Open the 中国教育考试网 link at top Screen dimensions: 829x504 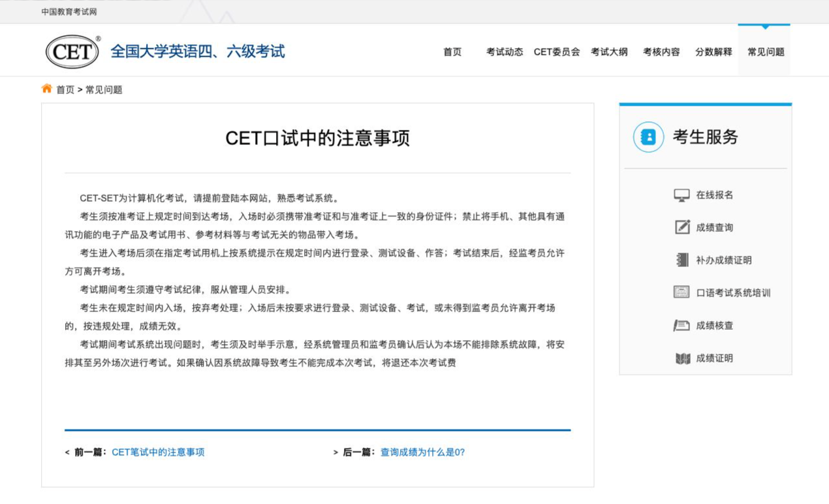pos(69,12)
